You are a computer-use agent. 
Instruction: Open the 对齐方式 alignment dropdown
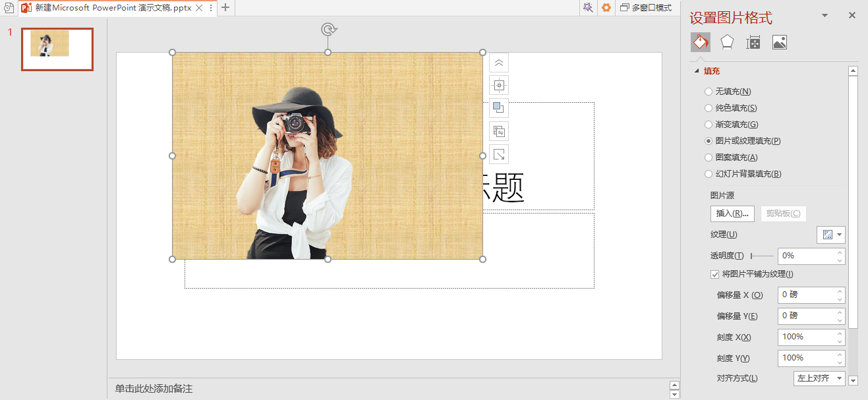coord(819,378)
